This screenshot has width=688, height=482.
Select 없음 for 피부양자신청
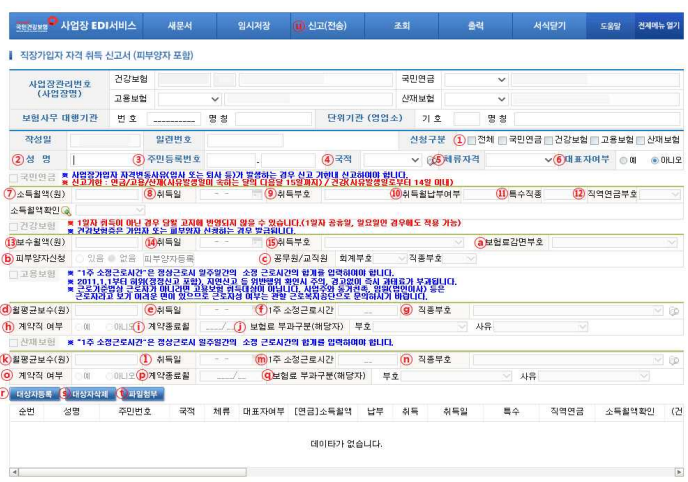pos(112,258)
